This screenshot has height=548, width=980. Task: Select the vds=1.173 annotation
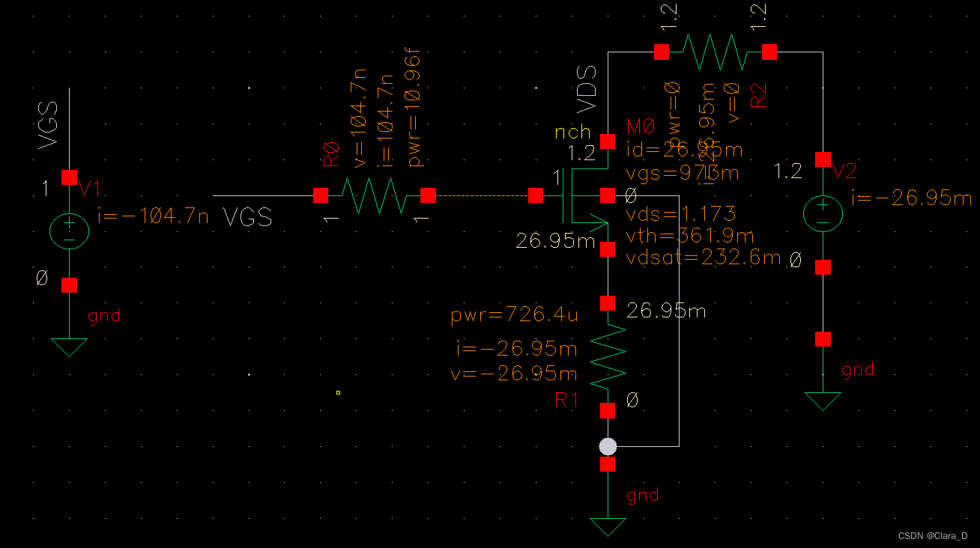point(680,213)
